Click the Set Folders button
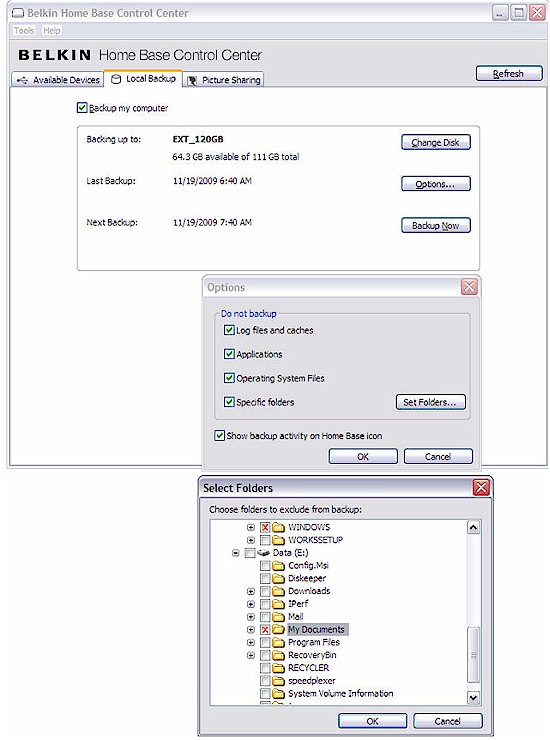The width and height of the screenshot is (550, 740). point(431,402)
